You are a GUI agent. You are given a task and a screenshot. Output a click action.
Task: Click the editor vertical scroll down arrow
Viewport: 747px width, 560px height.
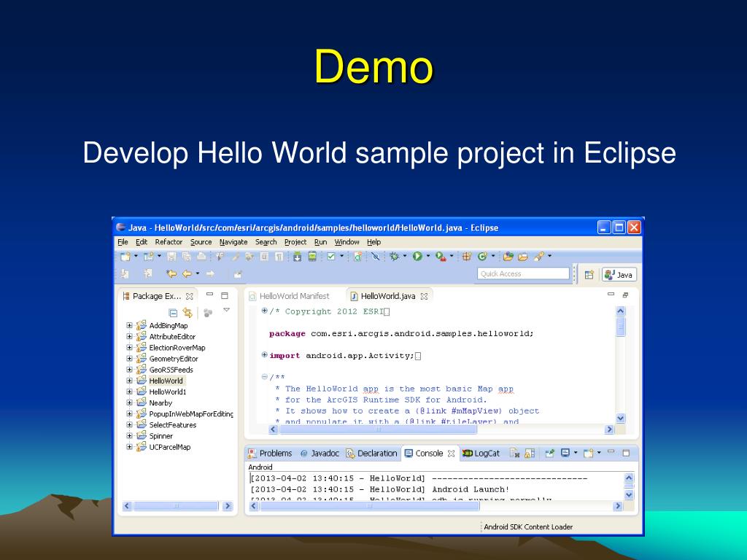(620, 418)
